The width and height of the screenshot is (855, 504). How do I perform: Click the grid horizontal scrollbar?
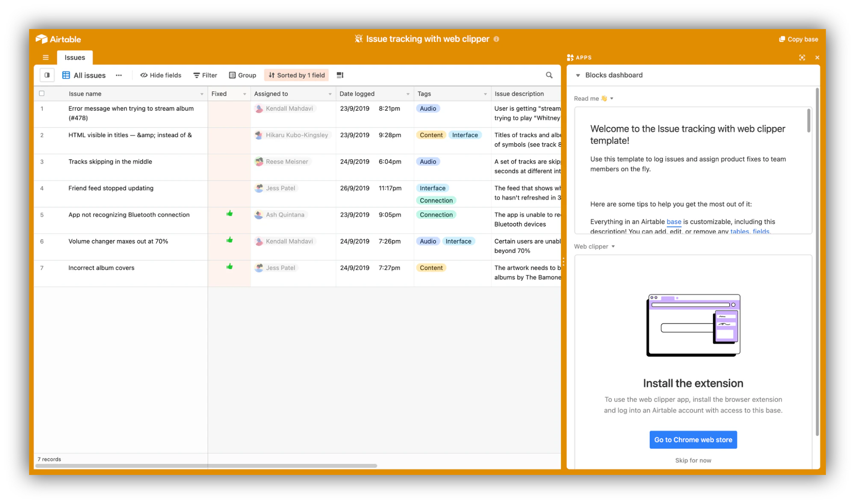(206, 466)
